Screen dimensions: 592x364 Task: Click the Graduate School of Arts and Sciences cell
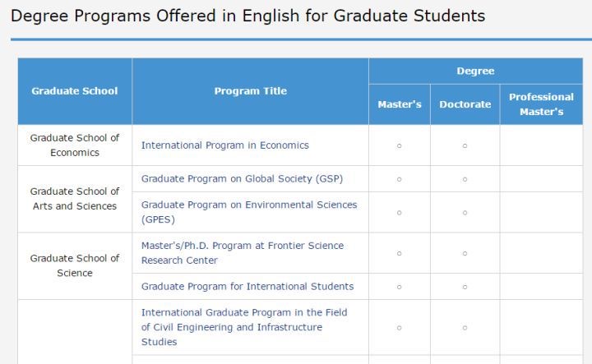(x=75, y=199)
